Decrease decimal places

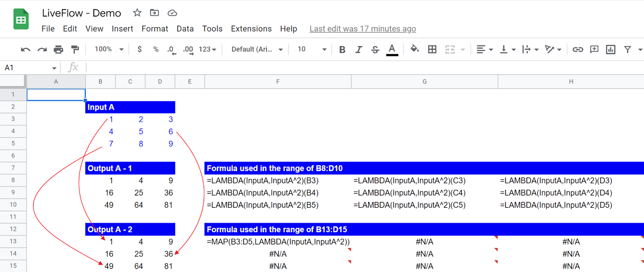coord(171,50)
